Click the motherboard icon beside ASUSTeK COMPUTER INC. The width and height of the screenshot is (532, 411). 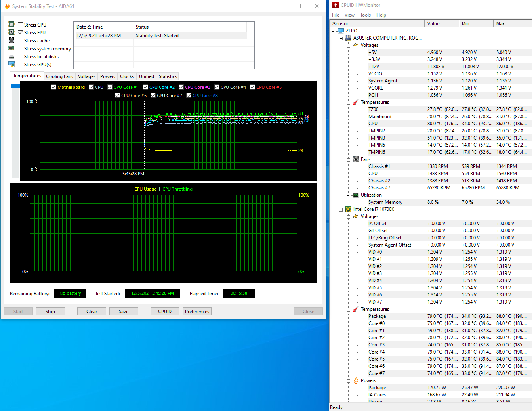[x=348, y=38]
